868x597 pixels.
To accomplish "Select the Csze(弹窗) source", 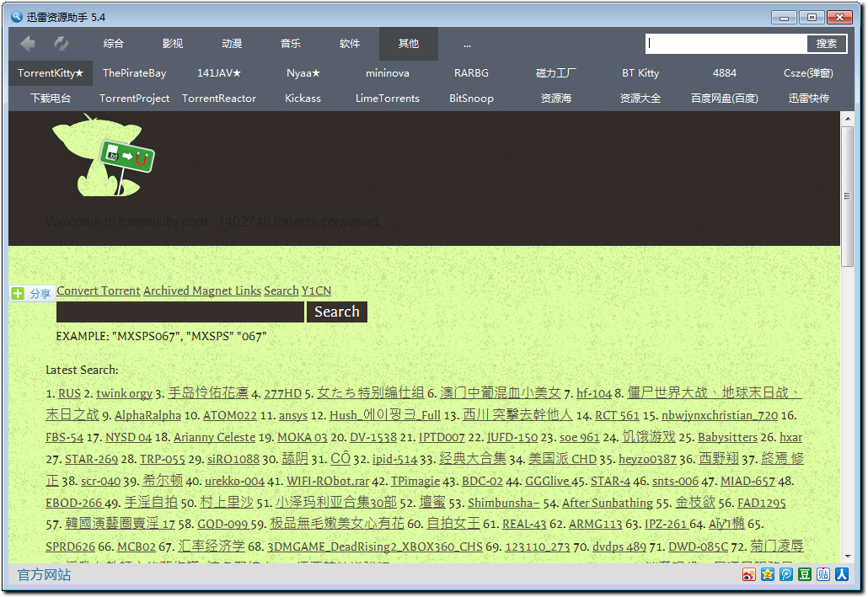I will 808,73.
